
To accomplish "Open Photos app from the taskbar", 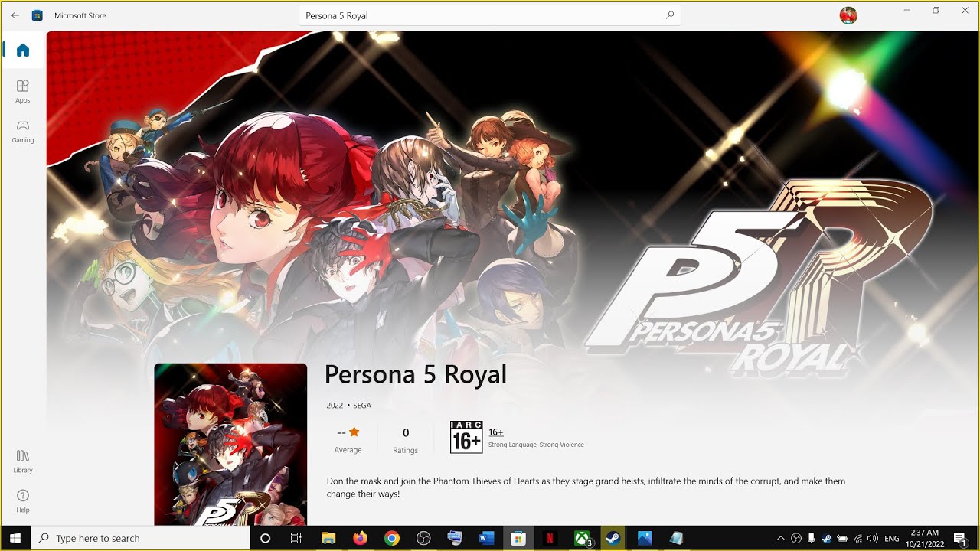I will [645, 538].
